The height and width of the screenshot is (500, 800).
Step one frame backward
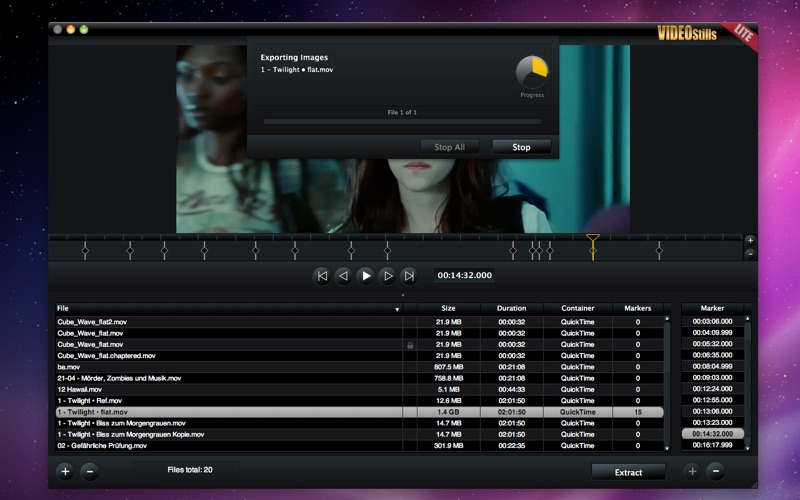pyautogui.click(x=344, y=276)
